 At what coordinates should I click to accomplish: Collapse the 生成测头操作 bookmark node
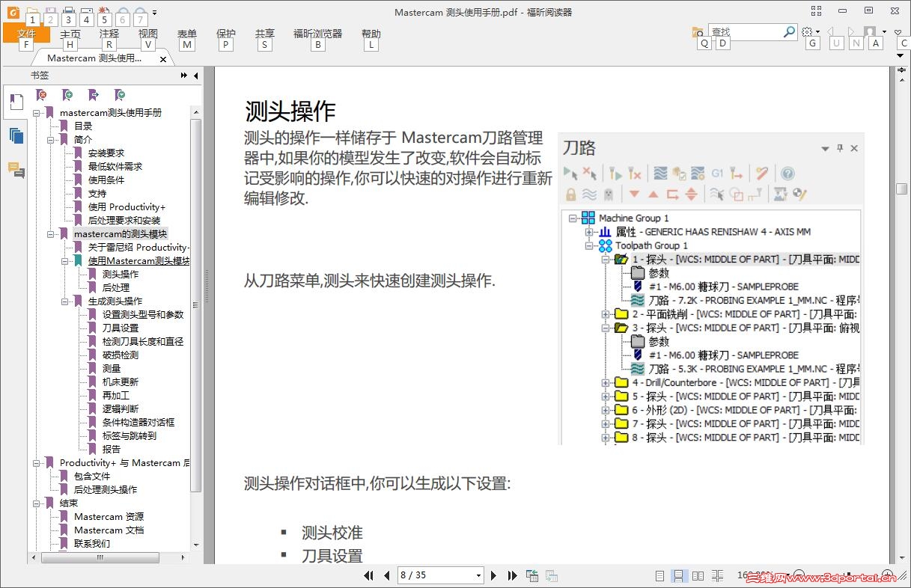[64, 301]
